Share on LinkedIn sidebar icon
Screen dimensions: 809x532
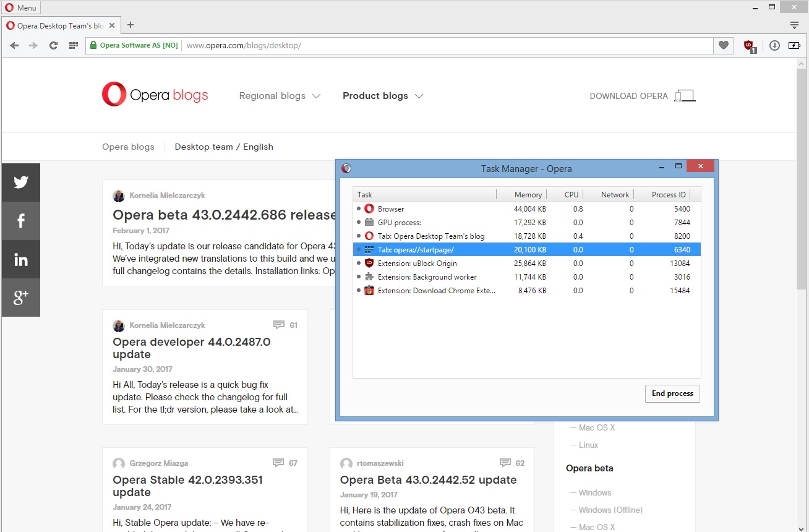pos(21,259)
